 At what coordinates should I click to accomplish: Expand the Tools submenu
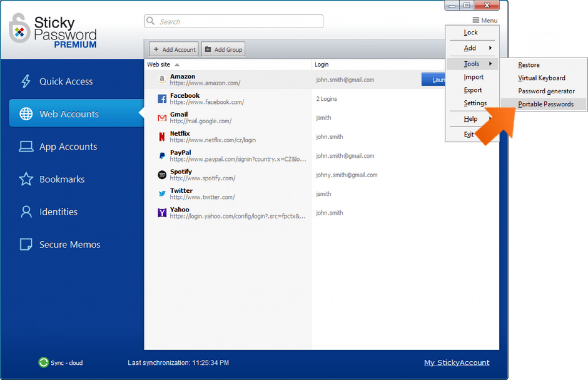tap(472, 64)
